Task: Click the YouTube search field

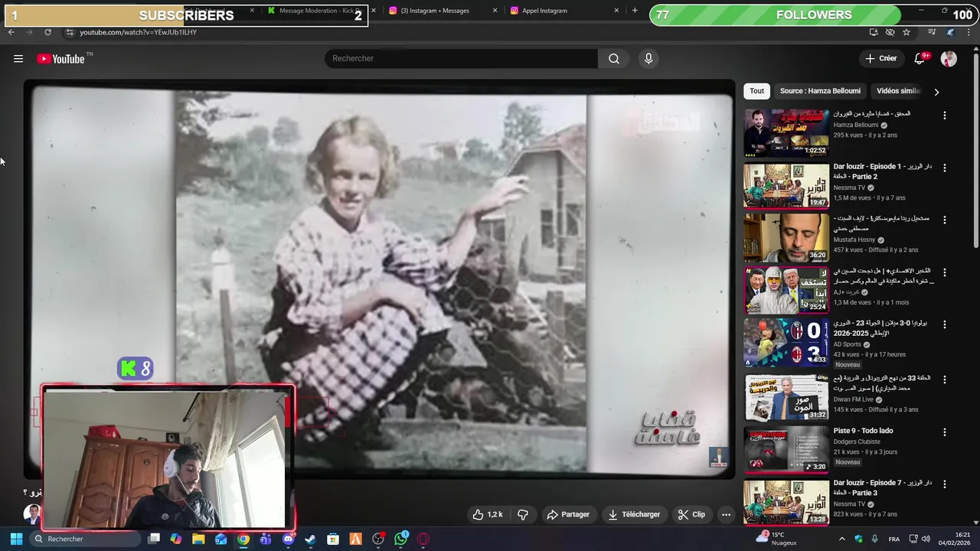Action: click(x=461, y=59)
